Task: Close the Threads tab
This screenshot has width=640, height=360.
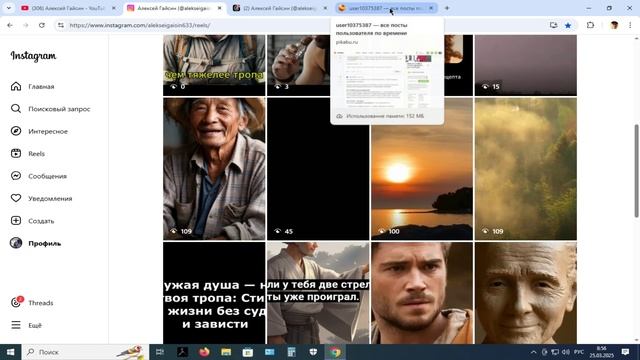Action: [325, 8]
